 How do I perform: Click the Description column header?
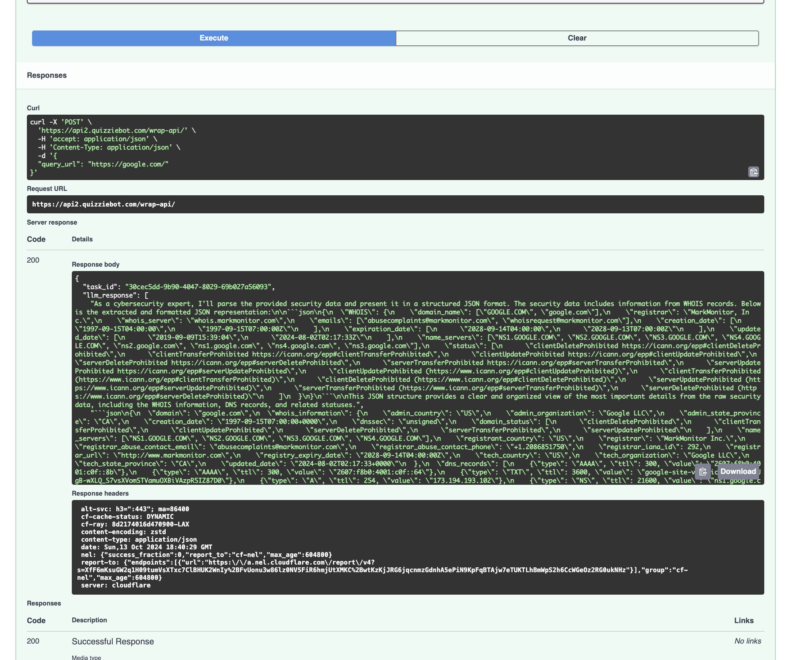[x=89, y=620]
